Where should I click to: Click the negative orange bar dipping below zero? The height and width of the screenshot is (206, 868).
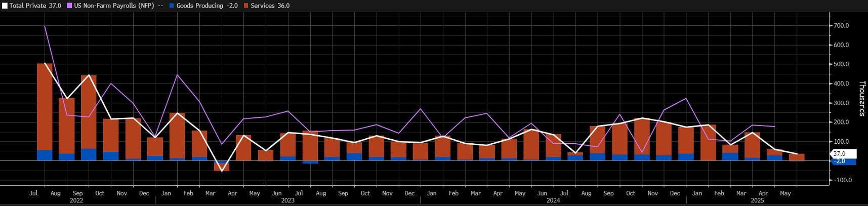[222, 168]
